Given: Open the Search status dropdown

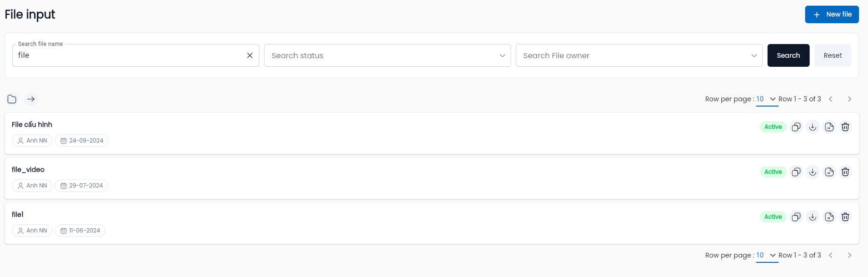Looking at the screenshot, I should [388, 55].
